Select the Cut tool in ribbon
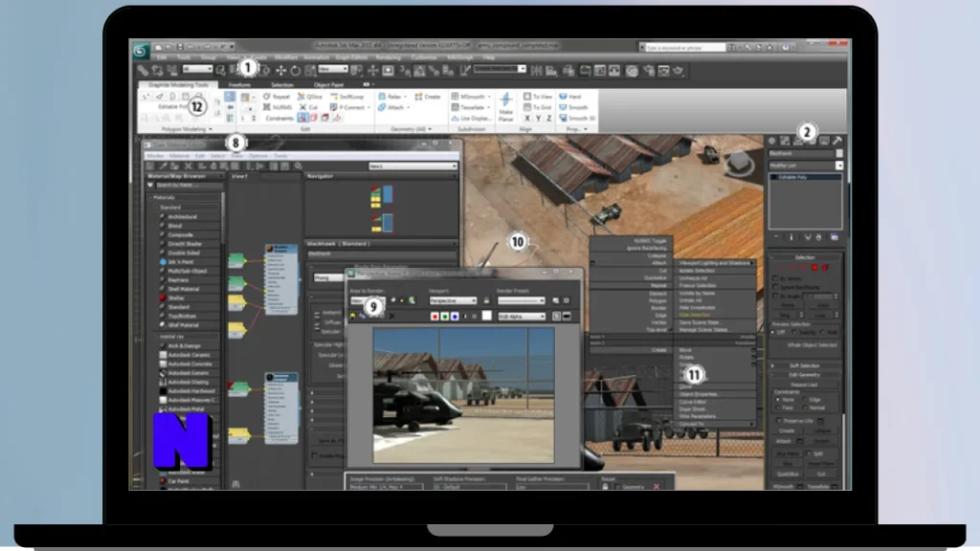The image size is (980, 551). [309, 107]
